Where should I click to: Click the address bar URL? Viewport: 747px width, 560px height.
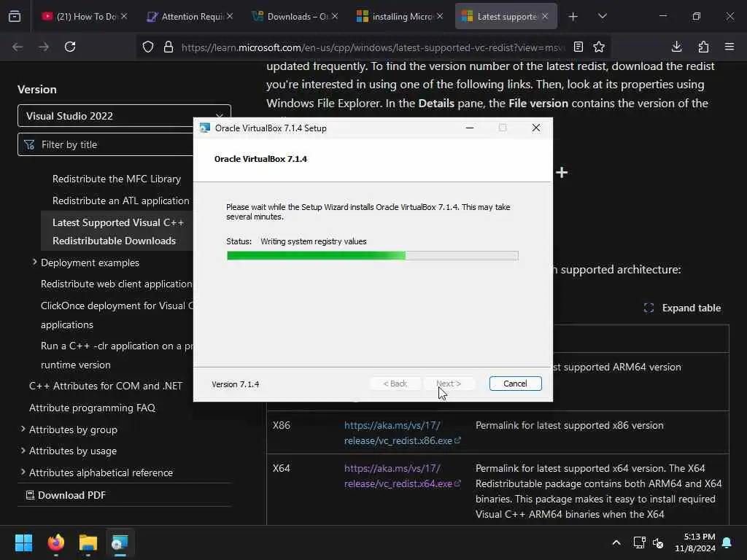(373, 47)
